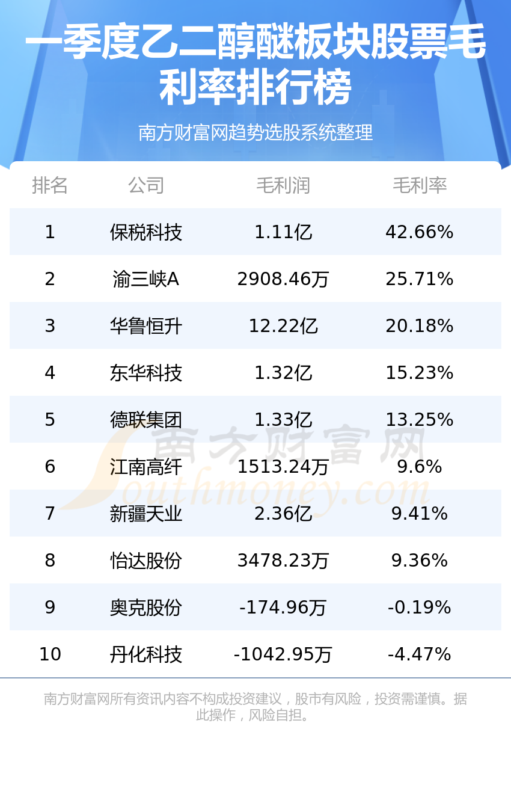Click the 南方财富网趋势选股系统整理 subtitle
The height and width of the screenshot is (812, 511).
[x=255, y=132]
